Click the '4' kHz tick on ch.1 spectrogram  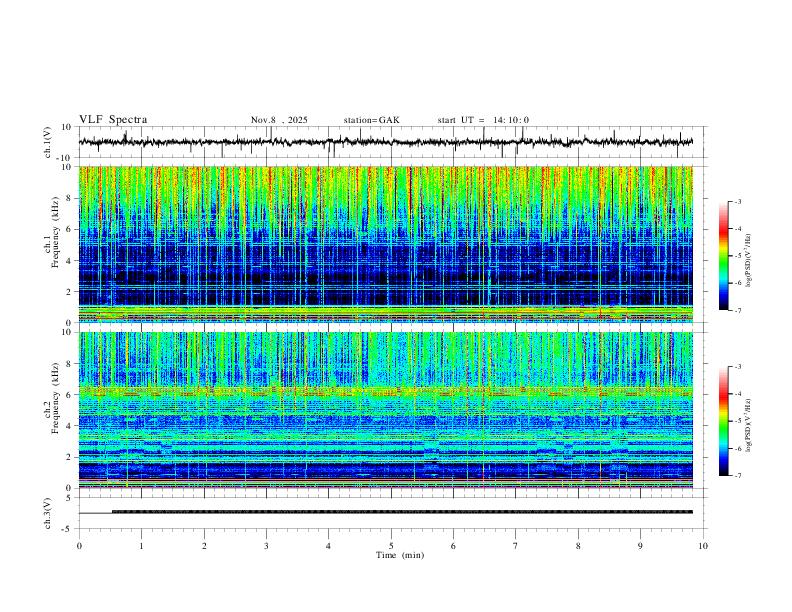70,261
